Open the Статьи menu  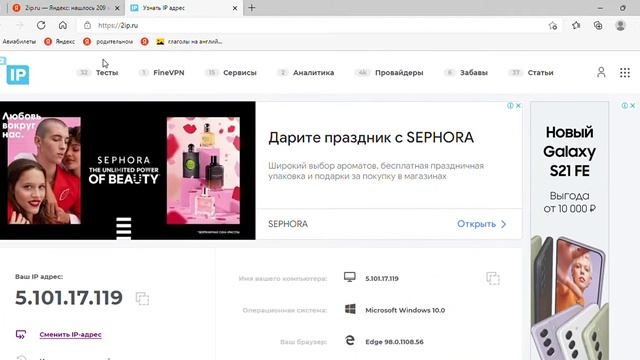tap(540, 73)
